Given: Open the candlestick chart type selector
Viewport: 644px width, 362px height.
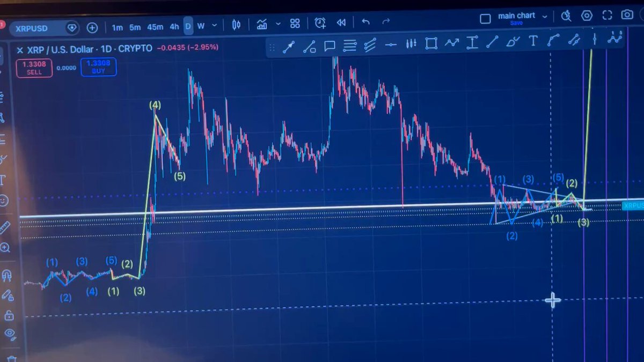Looking at the screenshot, I should [237, 25].
